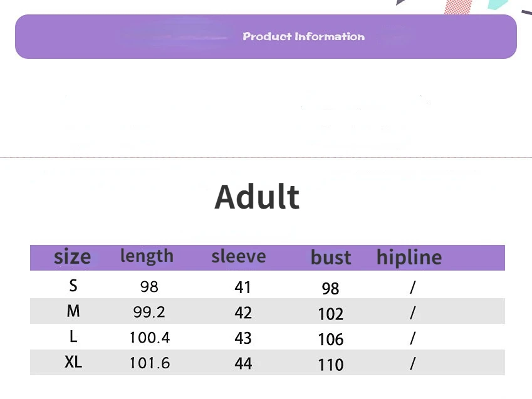Click the bust column header
The width and height of the screenshot is (532, 399).
pos(331,257)
